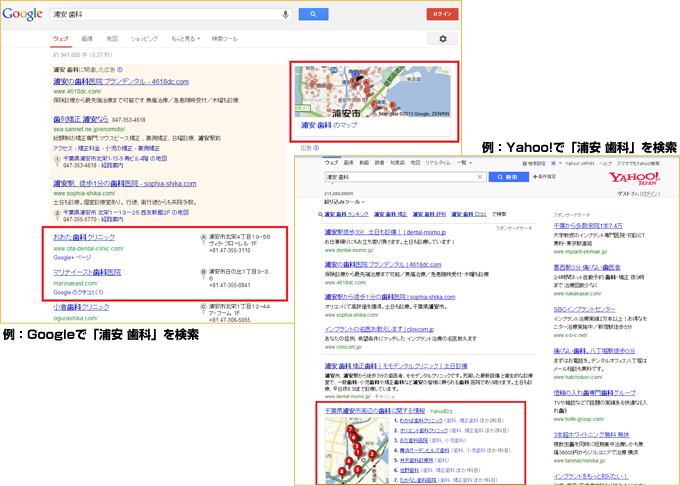Click map marker A beside おおた歯科クリニック address
Viewport: 680px width, 486px height.
[x=203, y=238]
